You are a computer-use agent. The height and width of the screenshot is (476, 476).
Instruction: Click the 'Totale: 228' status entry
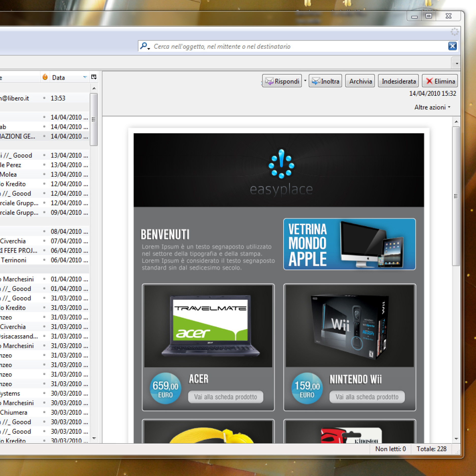(431, 449)
